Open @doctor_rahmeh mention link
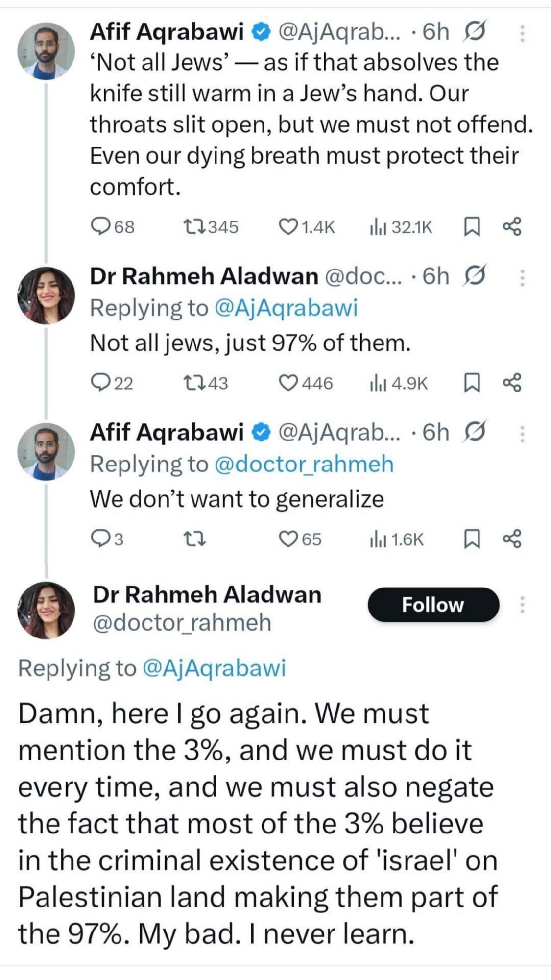Image resolution: width=551 pixels, height=980 pixels. pyautogui.click(x=304, y=464)
